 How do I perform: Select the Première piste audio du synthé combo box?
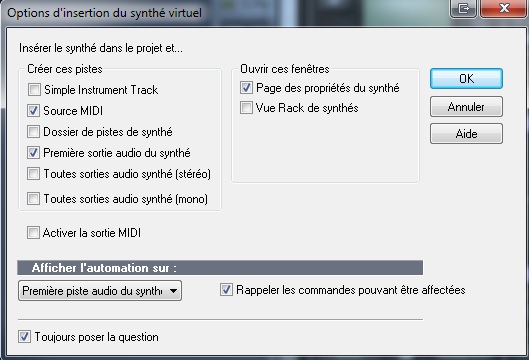pos(100,290)
